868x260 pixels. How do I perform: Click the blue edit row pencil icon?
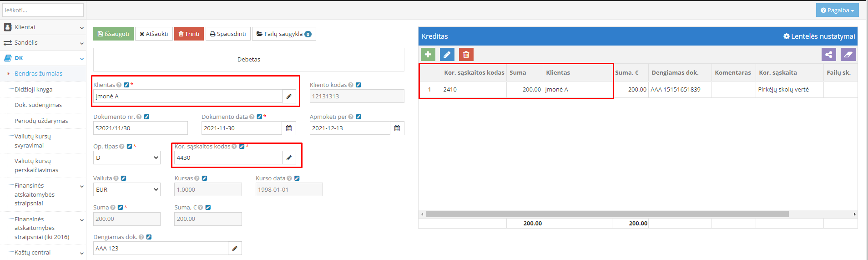(447, 55)
